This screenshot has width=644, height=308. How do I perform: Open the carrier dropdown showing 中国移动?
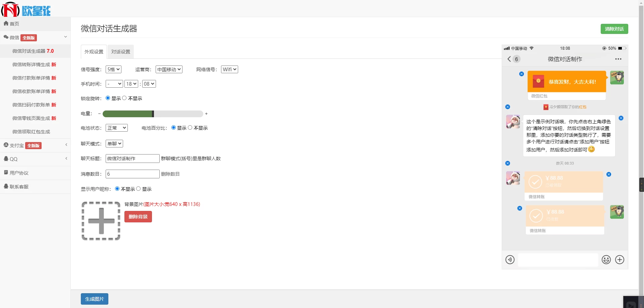[169, 70]
